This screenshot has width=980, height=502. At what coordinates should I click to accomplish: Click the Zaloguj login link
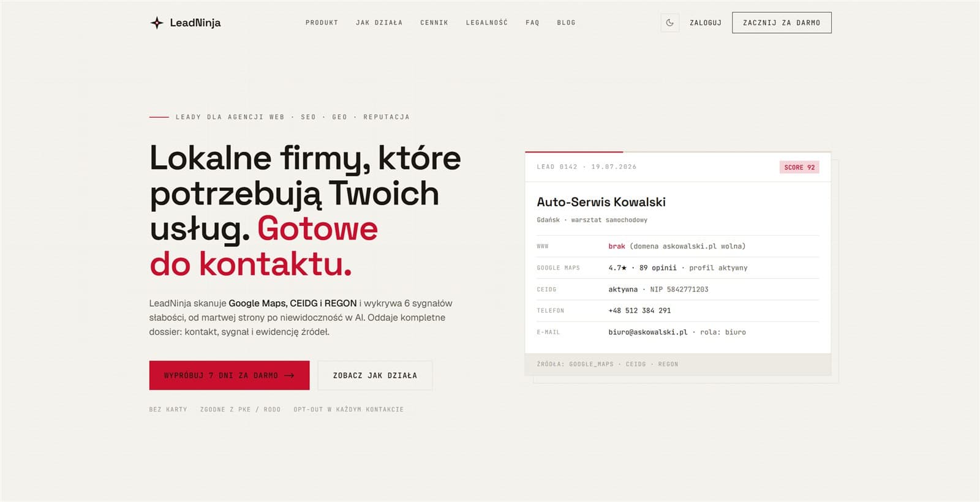pos(706,23)
